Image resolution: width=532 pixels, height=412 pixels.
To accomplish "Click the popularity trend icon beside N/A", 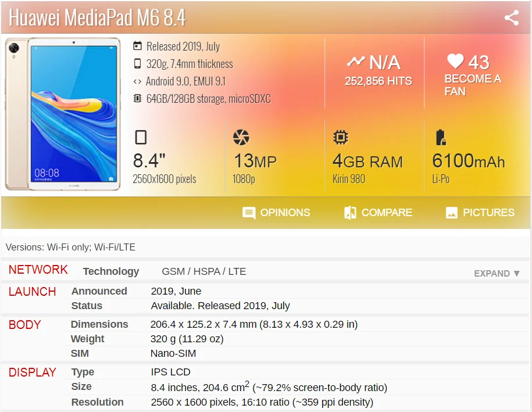I will coord(356,62).
